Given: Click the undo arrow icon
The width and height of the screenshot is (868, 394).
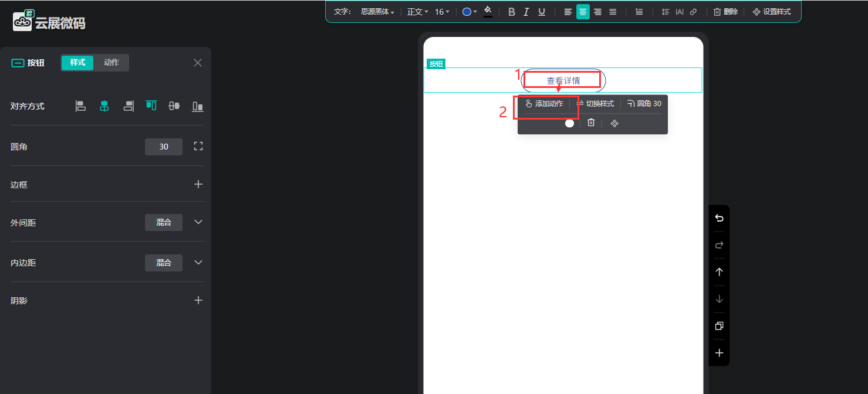Looking at the screenshot, I should [719, 218].
